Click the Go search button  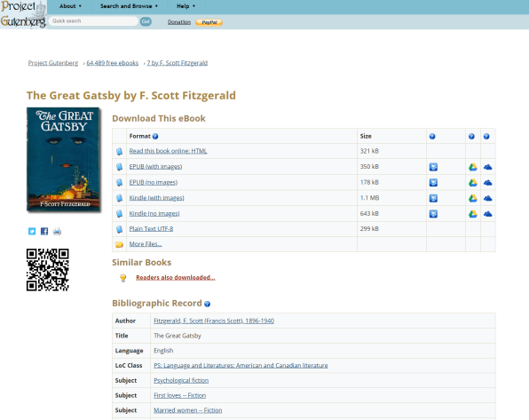[x=146, y=21]
